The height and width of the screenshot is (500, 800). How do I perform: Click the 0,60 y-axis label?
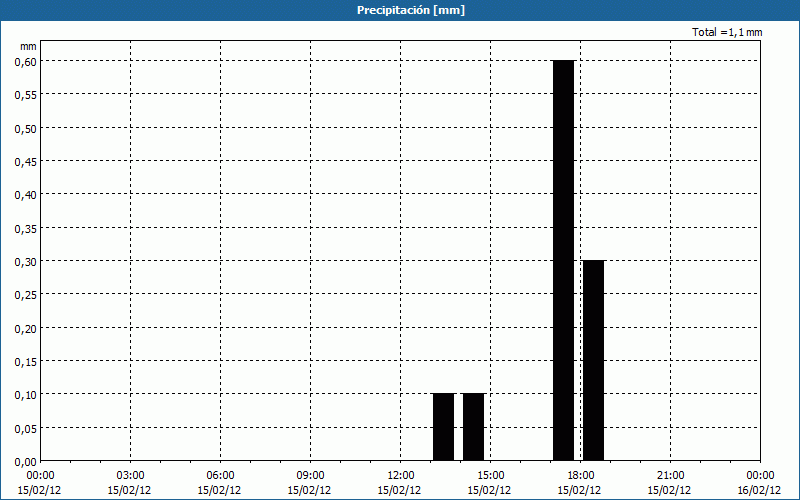[26, 61]
